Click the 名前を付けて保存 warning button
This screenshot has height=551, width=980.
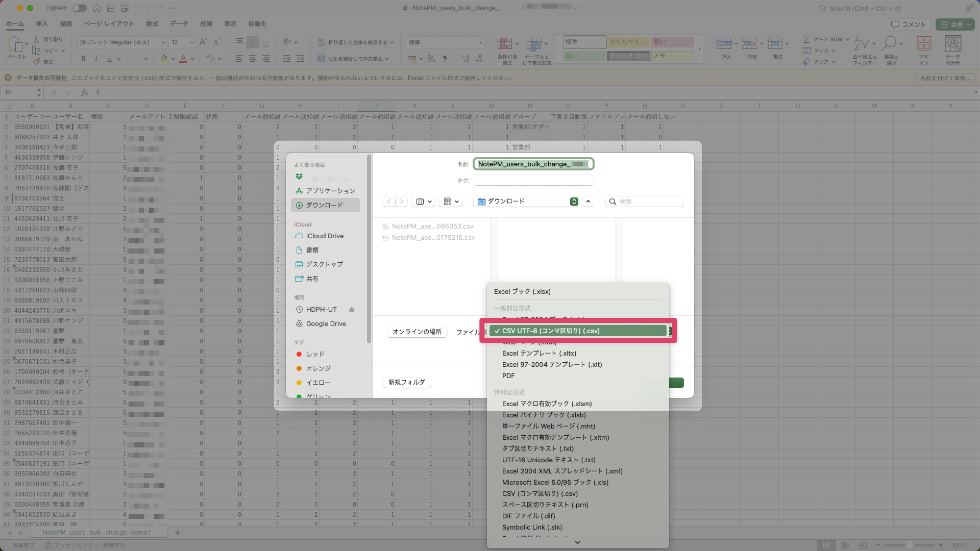945,78
